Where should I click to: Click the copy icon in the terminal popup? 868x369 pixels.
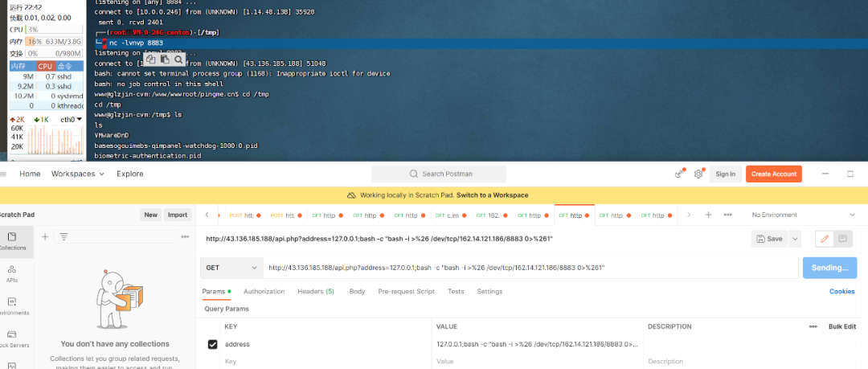151,59
